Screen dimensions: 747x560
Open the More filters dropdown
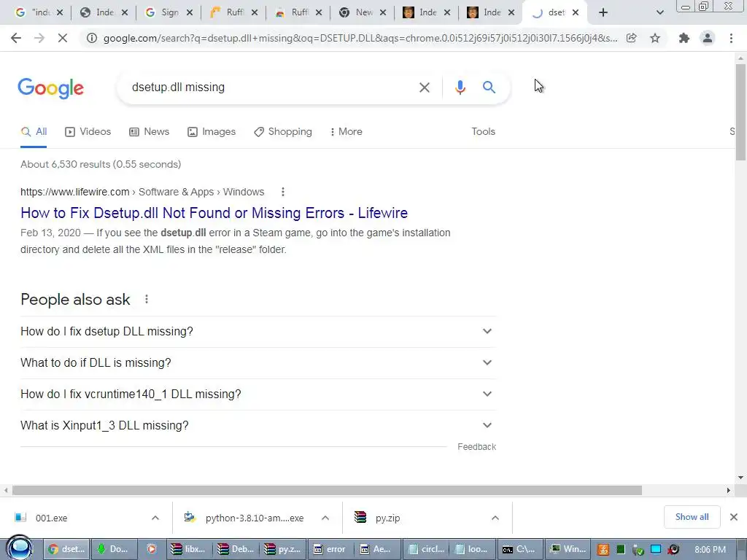[x=346, y=132]
